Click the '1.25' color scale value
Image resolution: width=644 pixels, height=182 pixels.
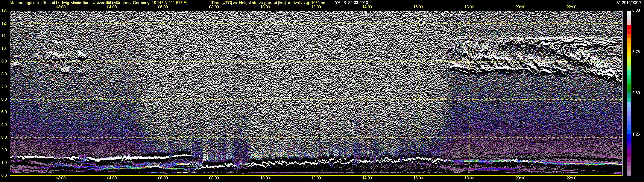[x=636, y=134]
